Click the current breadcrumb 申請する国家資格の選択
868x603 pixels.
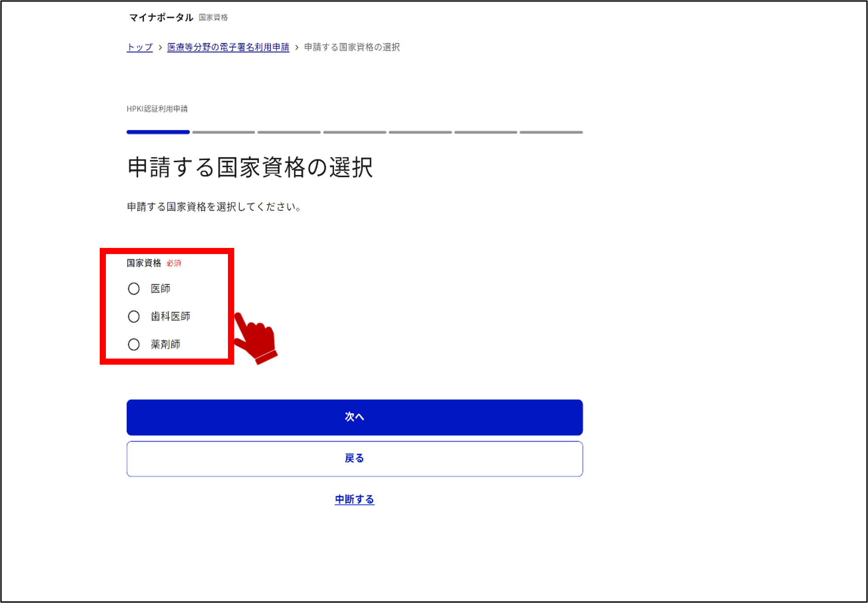[352, 47]
